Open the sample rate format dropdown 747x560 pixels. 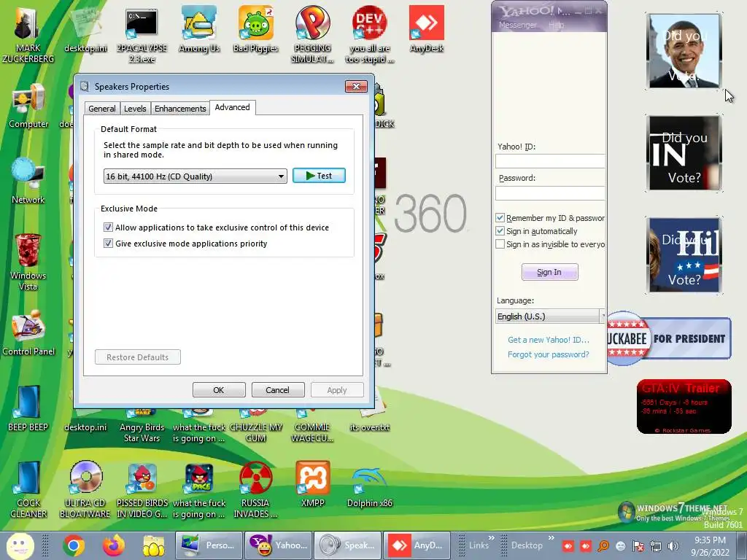tap(196, 176)
